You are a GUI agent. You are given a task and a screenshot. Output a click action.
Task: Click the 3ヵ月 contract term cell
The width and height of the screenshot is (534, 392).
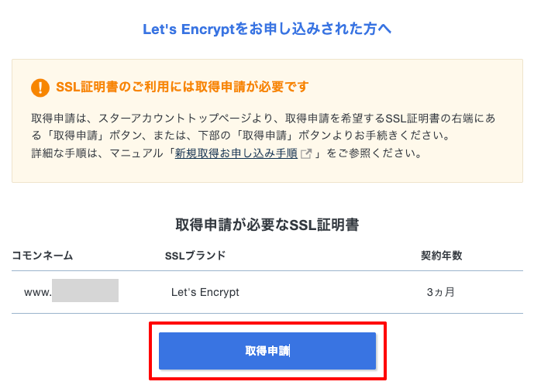tap(440, 292)
